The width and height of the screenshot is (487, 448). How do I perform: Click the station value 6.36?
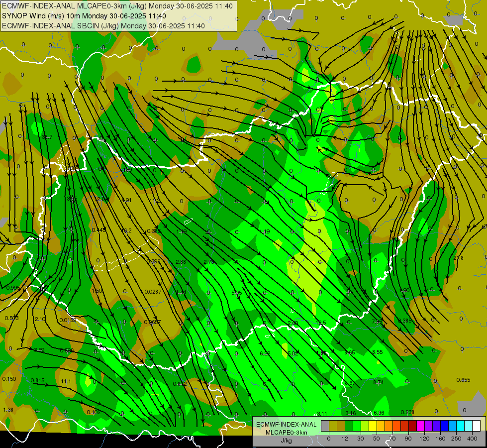click(379, 413)
